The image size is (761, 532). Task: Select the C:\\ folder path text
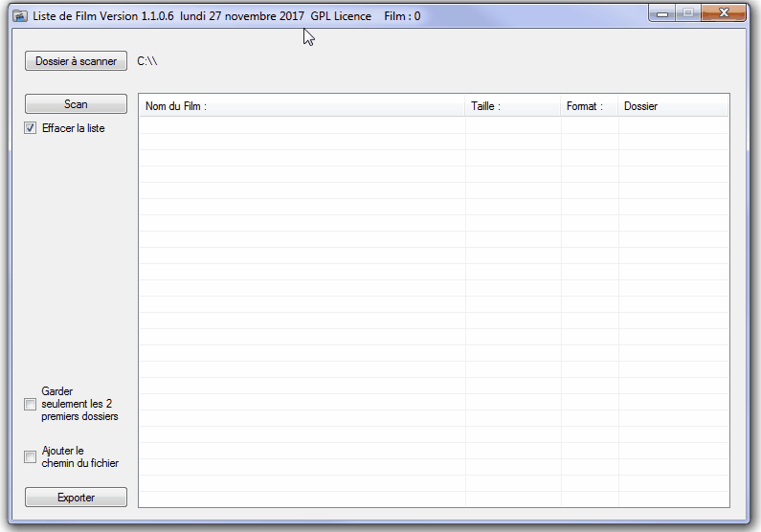tap(147, 61)
